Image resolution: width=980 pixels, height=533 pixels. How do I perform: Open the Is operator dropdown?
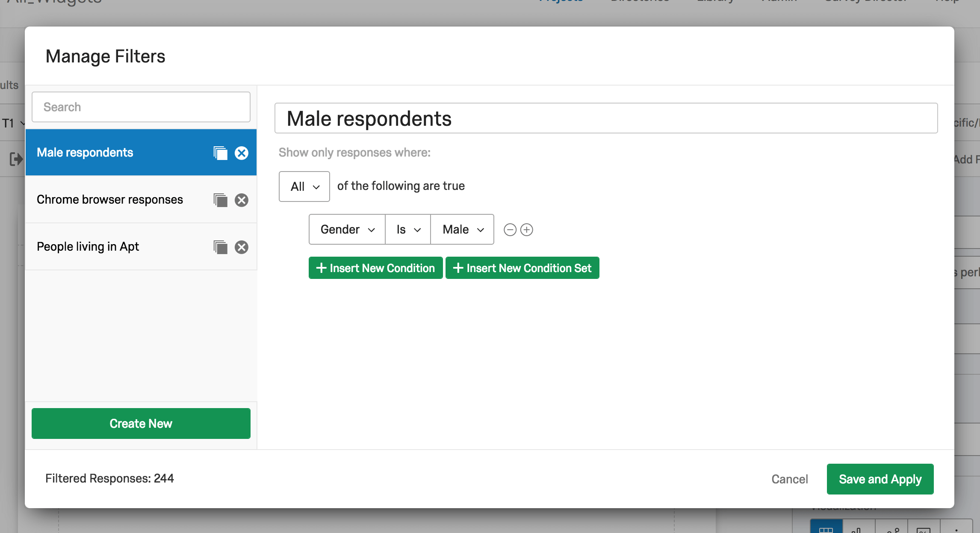(x=408, y=229)
